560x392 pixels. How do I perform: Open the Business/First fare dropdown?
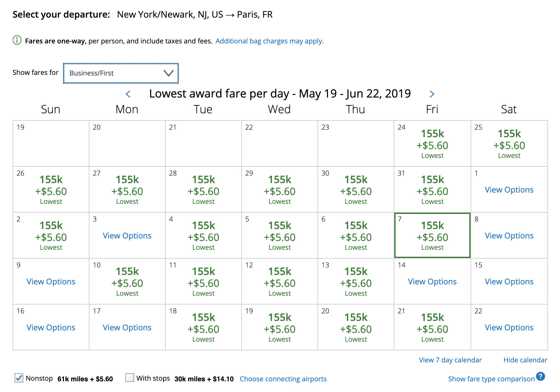[121, 73]
